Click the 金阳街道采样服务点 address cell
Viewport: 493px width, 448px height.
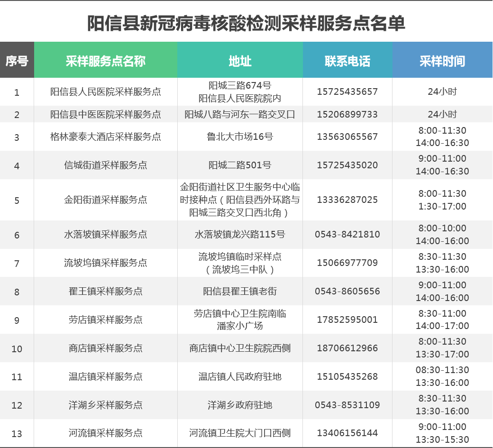pyautogui.click(x=240, y=200)
